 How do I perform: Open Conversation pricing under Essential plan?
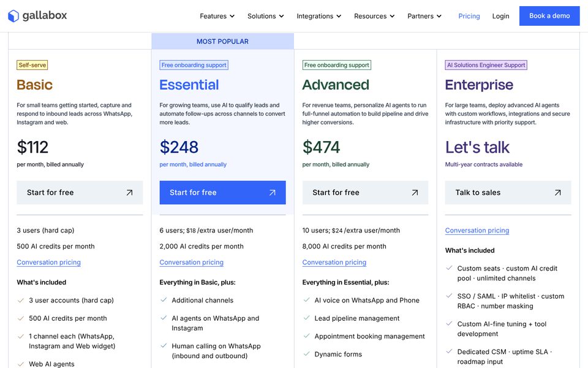tap(192, 262)
